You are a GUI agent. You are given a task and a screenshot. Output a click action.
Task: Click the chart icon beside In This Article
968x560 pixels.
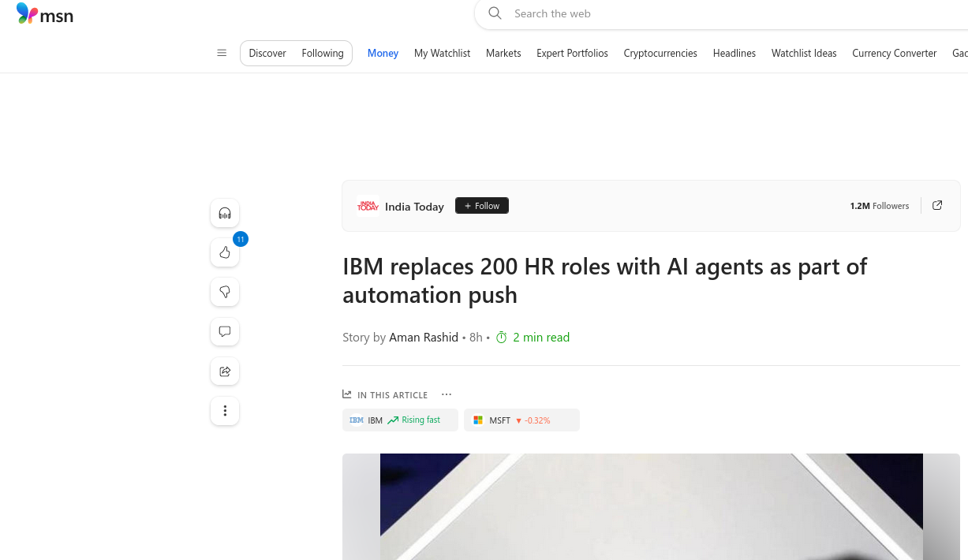[347, 394]
